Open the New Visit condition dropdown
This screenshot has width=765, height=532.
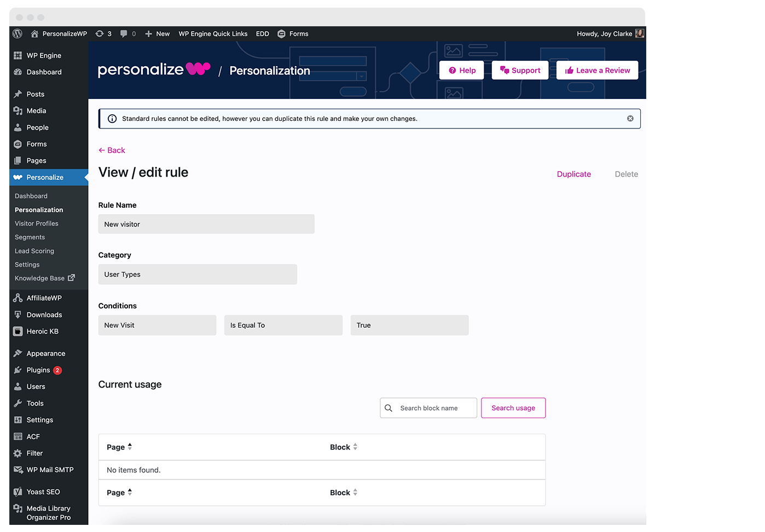point(157,325)
